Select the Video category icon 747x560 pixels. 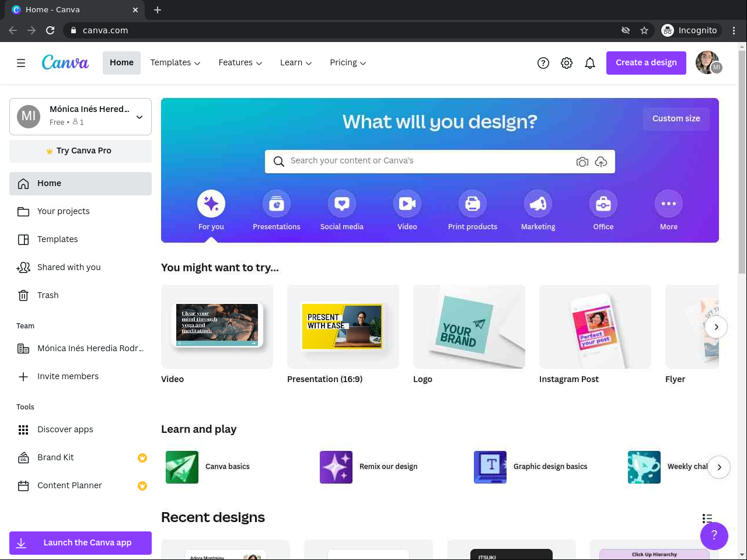407,204
